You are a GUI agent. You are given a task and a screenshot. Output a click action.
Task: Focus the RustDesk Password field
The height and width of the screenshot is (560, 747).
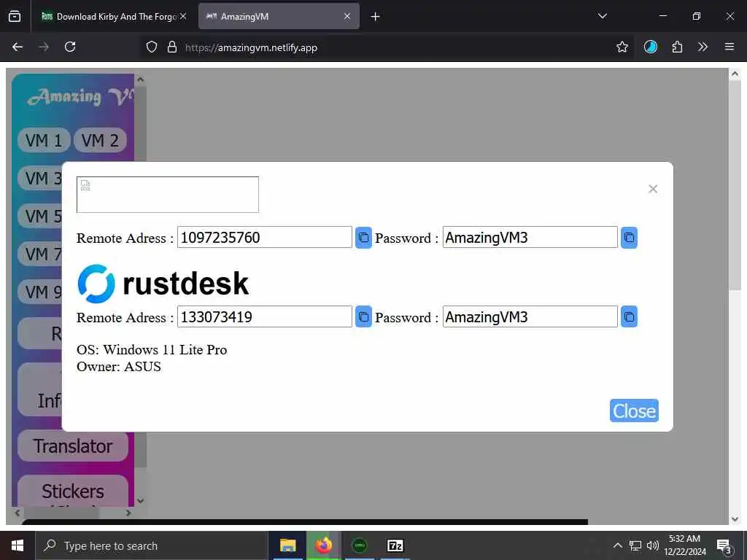click(x=530, y=316)
